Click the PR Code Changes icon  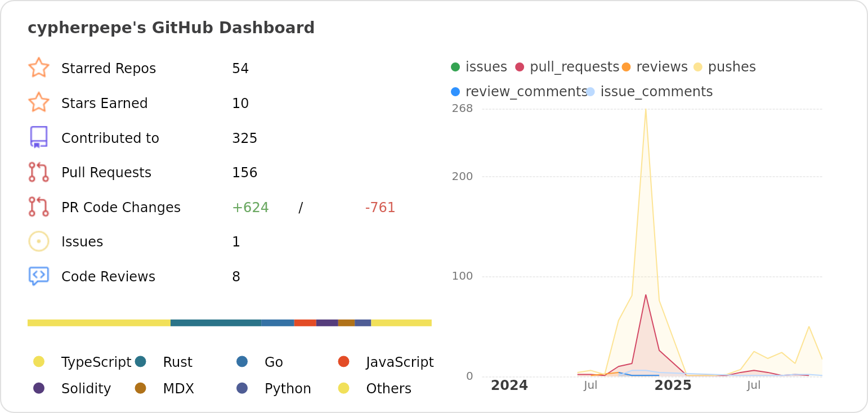pyautogui.click(x=38, y=206)
